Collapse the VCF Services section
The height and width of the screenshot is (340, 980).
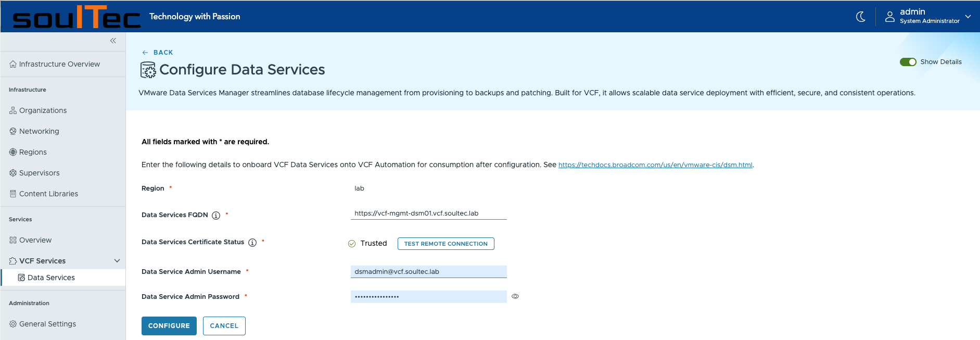(x=117, y=261)
